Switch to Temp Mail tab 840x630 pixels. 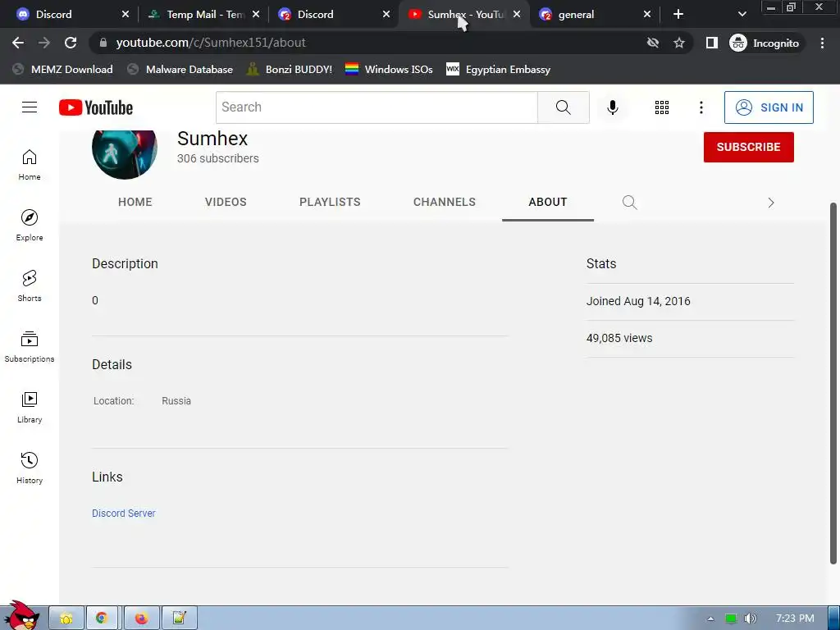coord(199,15)
